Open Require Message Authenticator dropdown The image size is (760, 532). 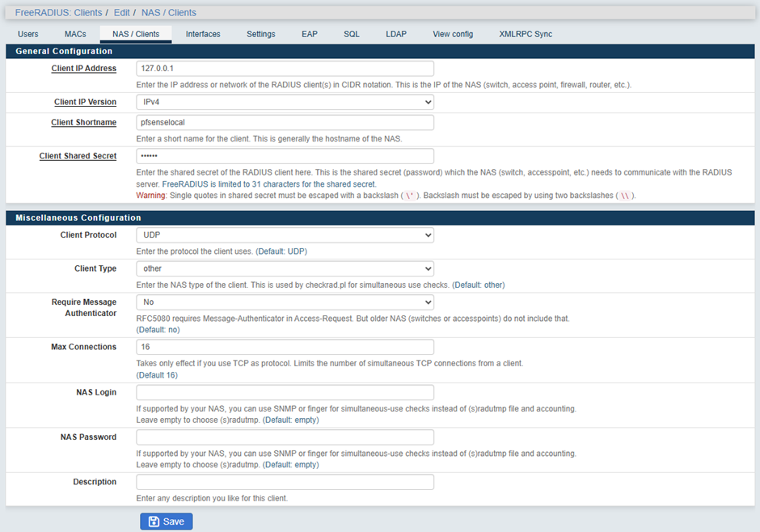pyautogui.click(x=285, y=302)
